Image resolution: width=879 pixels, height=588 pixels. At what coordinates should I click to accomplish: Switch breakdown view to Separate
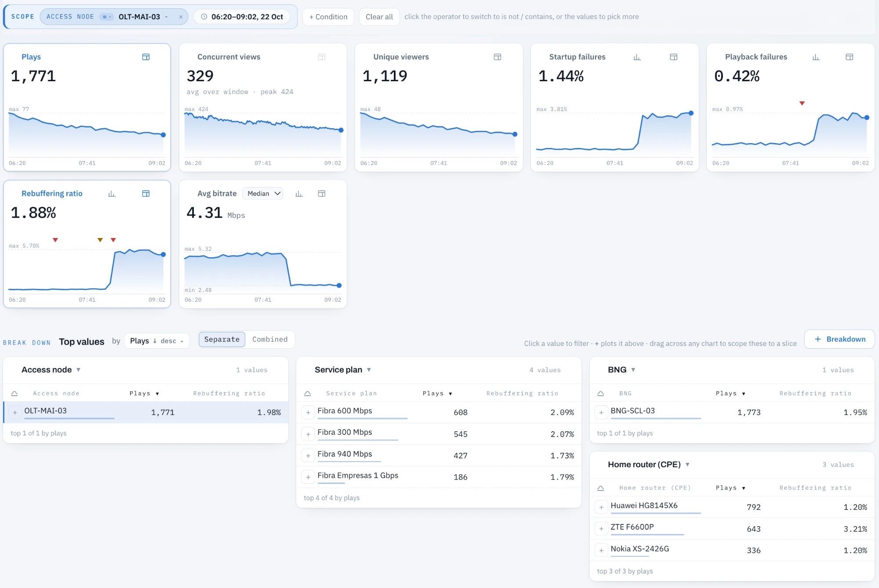point(222,339)
